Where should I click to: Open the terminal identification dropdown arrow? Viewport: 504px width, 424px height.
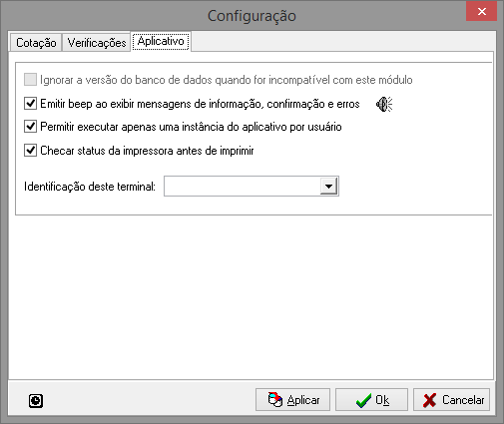pos(328,187)
